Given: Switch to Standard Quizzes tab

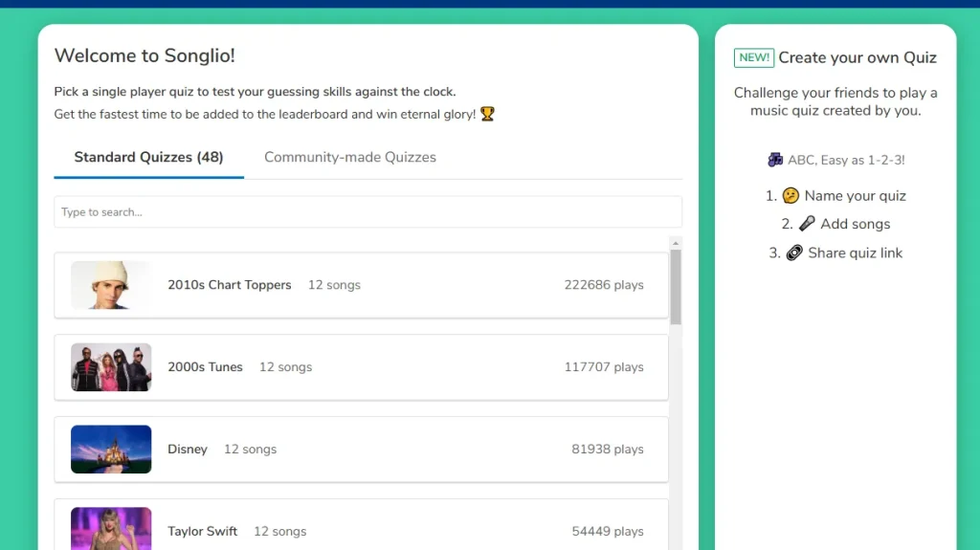Looking at the screenshot, I should [148, 158].
